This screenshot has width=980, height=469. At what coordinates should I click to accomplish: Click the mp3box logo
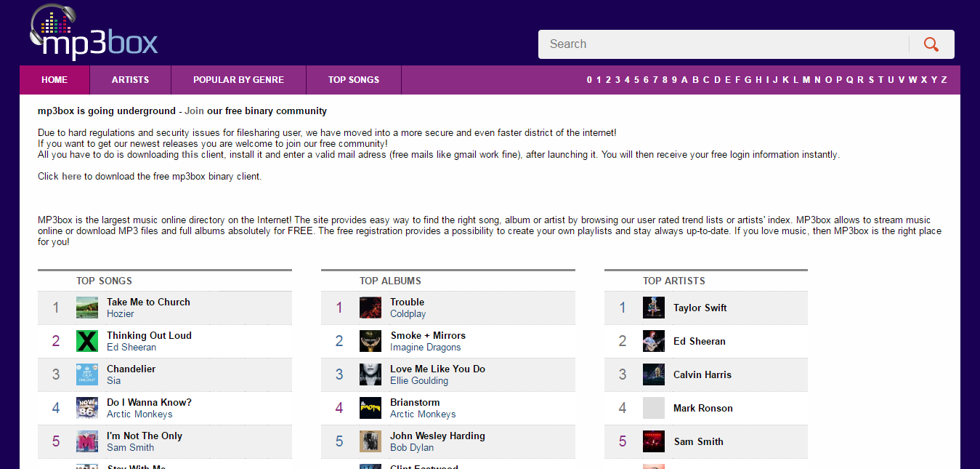(x=94, y=32)
